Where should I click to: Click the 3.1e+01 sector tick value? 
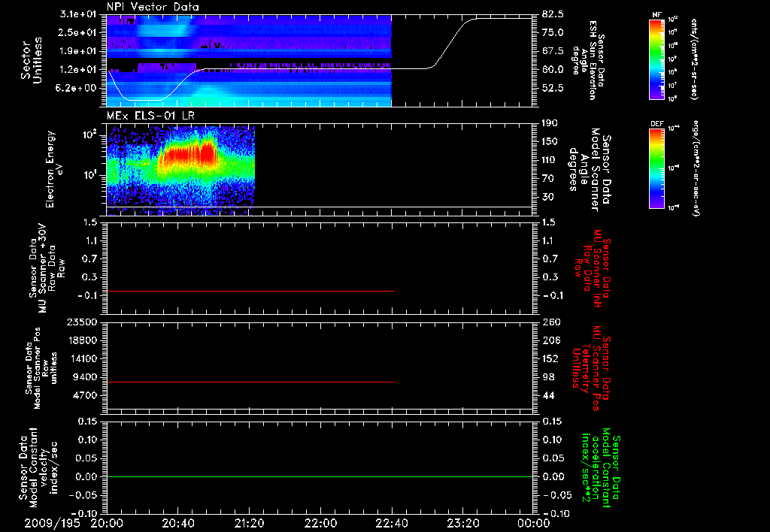pyautogui.click(x=79, y=14)
